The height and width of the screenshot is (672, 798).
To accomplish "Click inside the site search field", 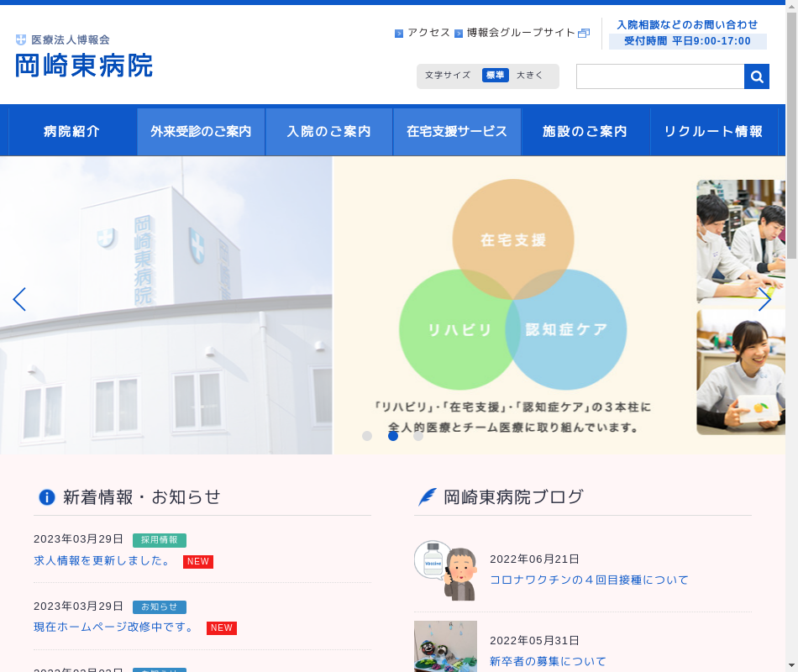I will click(x=659, y=76).
